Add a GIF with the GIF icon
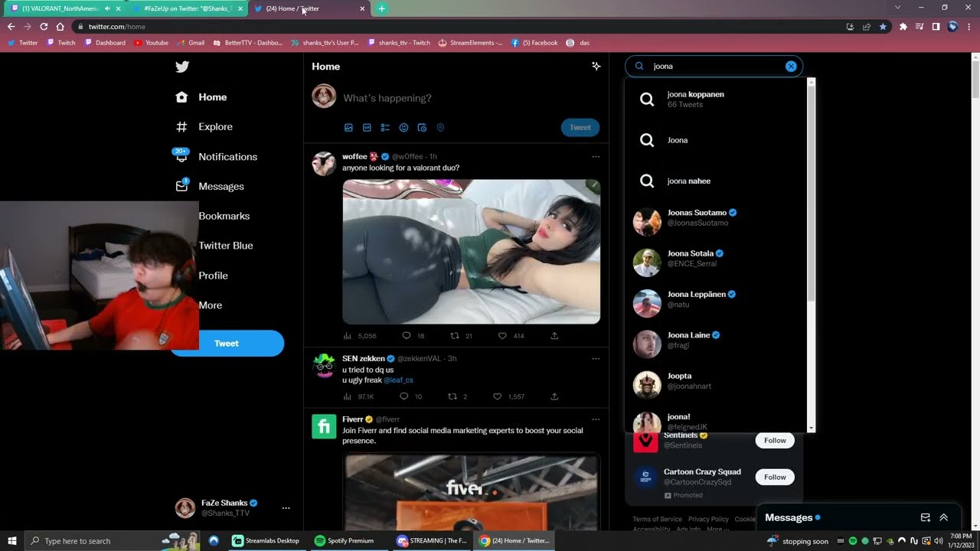980x551 pixels. (367, 128)
